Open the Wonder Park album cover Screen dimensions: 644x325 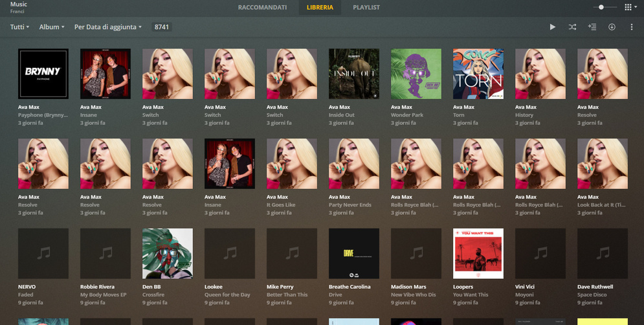[x=416, y=74]
